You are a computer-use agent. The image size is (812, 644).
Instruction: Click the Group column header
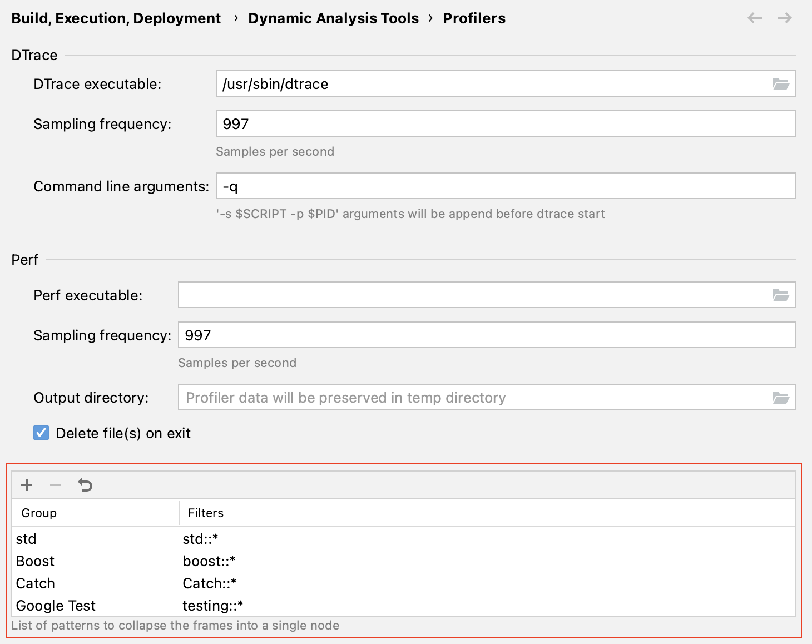[39, 513]
